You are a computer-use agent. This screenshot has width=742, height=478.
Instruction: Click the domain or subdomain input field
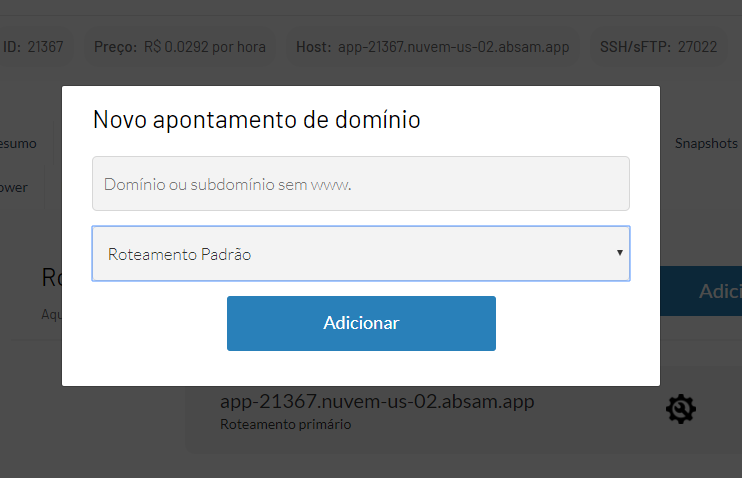tap(360, 183)
